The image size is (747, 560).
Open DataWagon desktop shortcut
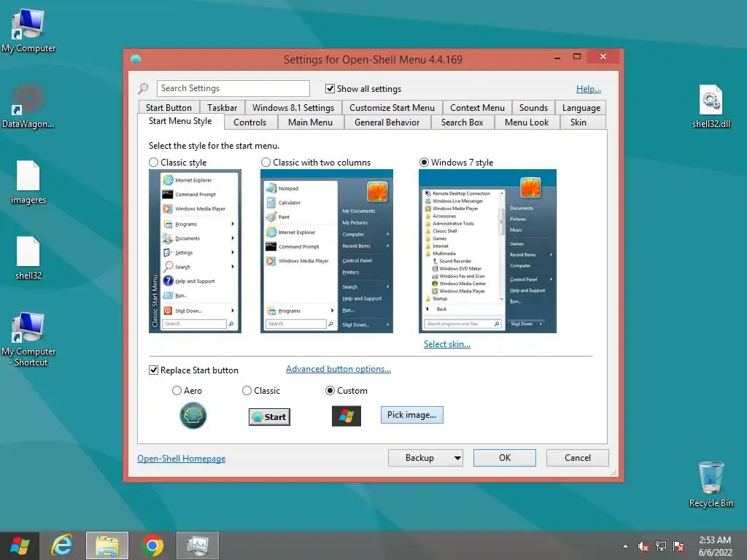(28, 106)
